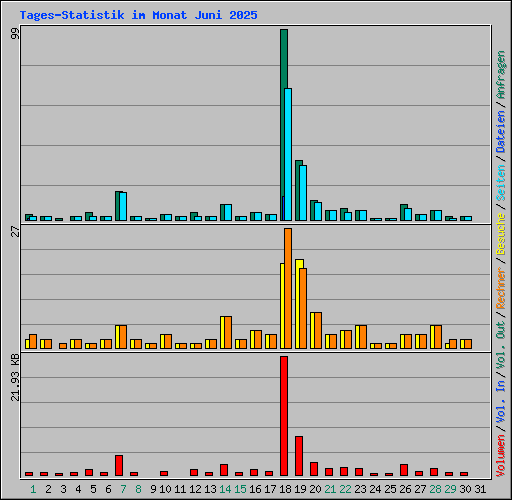
Task: Click the orange Rechner bar for day 7
Action: coord(123,337)
